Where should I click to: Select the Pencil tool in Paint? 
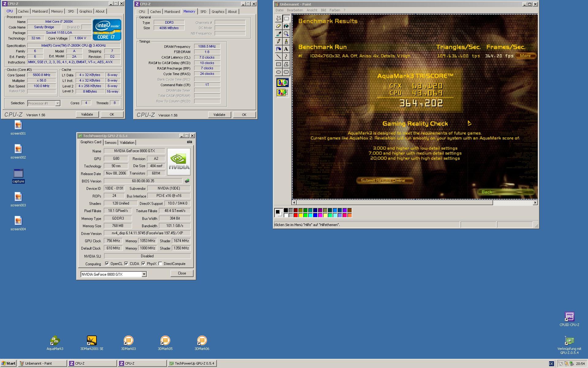click(x=278, y=41)
